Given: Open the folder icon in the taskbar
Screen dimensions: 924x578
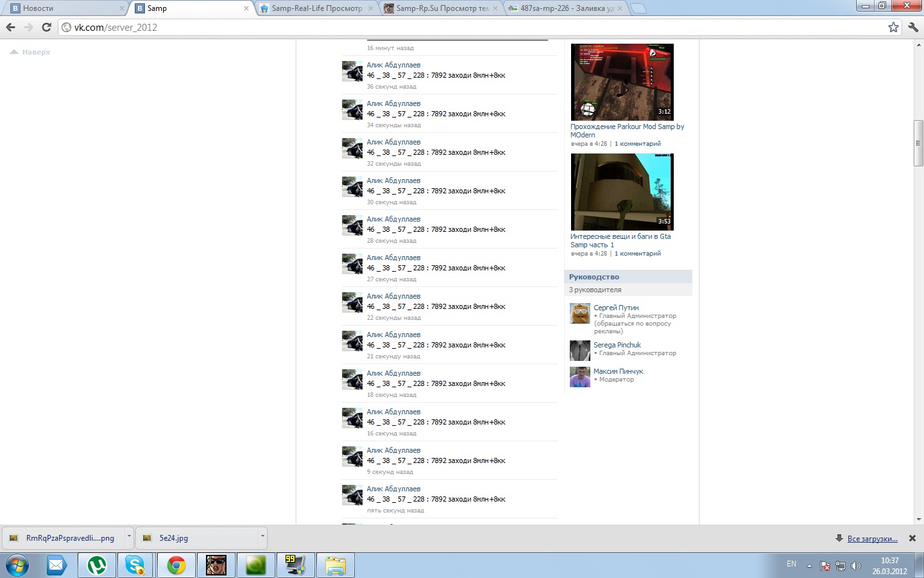Looking at the screenshot, I should [336, 566].
